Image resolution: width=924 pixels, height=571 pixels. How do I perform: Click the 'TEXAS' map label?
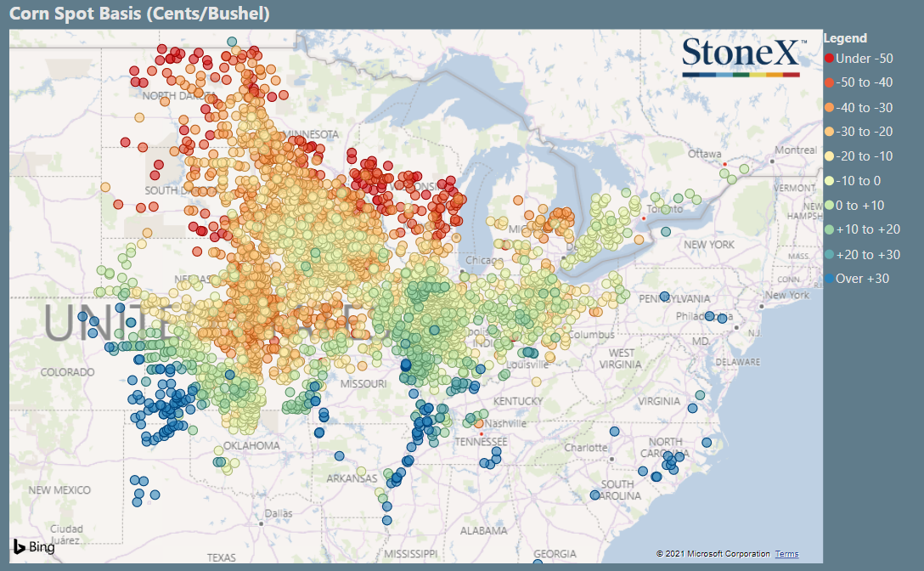(222, 557)
